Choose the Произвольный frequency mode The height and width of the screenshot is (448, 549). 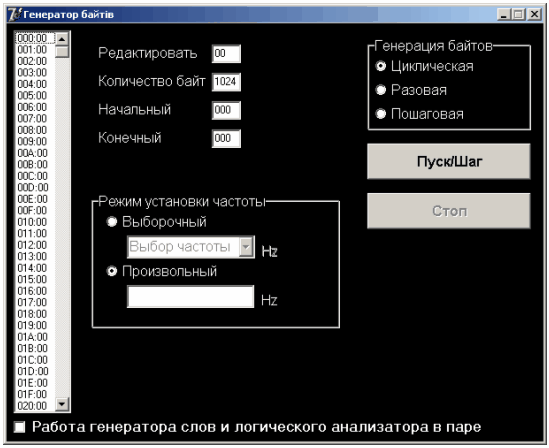[x=112, y=271]
